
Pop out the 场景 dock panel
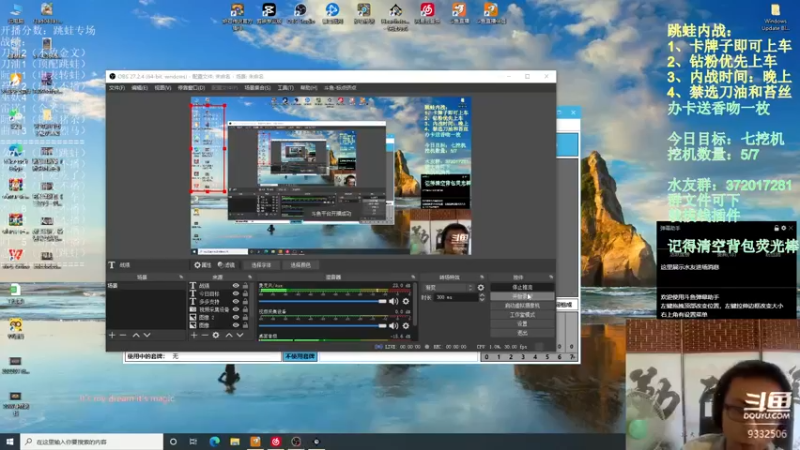pos(181,277)
